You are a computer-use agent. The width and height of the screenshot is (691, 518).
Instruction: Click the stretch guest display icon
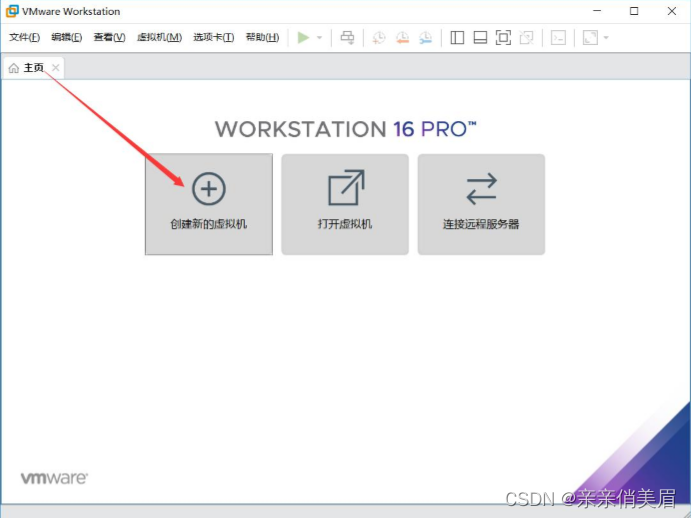click(x=590, y=37)
